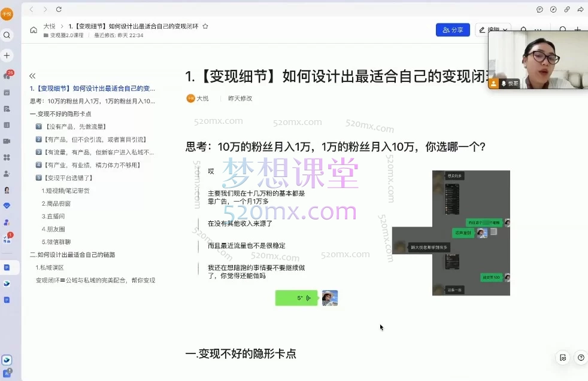Mute the microphone on the webcam overlay
The height and width of the screenshot is (381, 588).
(x=504, y=83)
